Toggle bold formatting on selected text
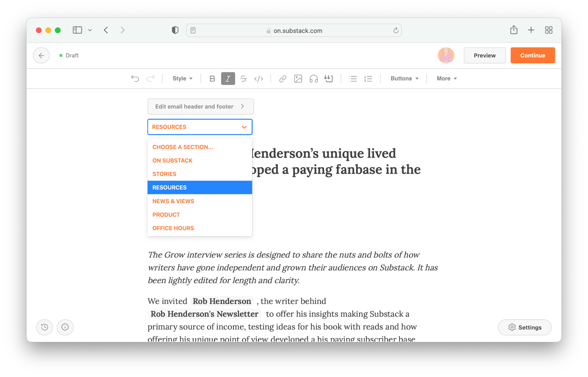This screenshot has height=377, width=588. 212,78
